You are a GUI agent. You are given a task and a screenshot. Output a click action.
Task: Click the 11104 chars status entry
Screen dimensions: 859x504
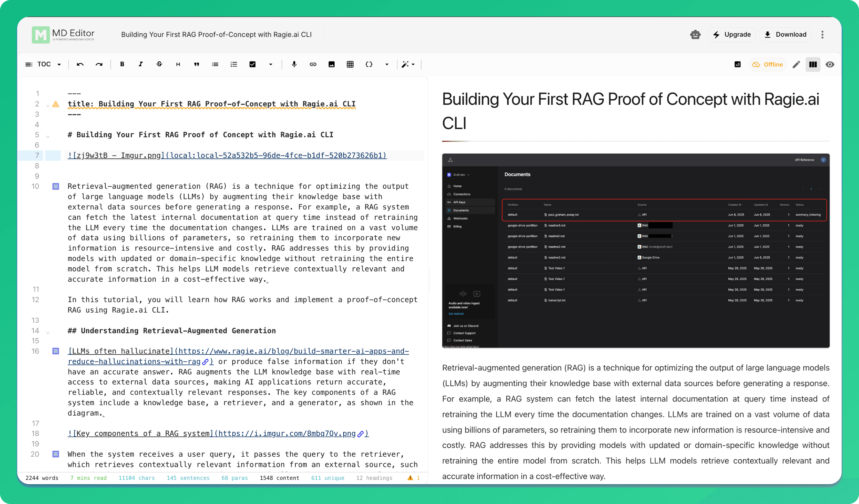pyautogui.click(x=136, y=478)
